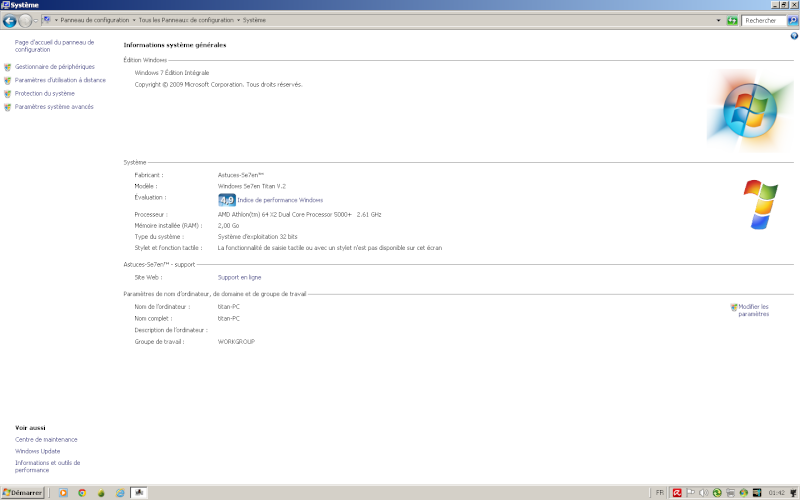Screen dimensions: 800x500
Task: Focus the Rechercher search field
Action: coord(764,20)
